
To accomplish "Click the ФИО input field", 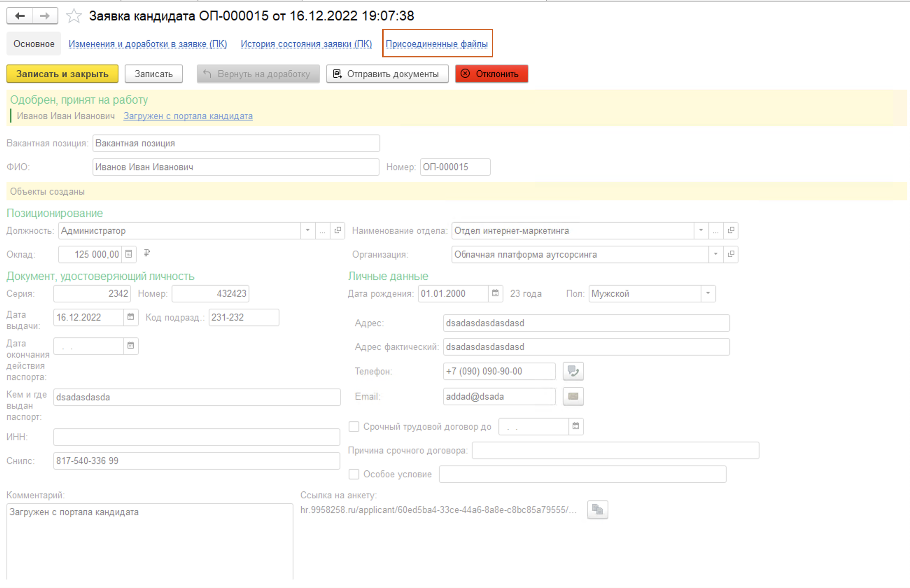I will pos(236,167).
